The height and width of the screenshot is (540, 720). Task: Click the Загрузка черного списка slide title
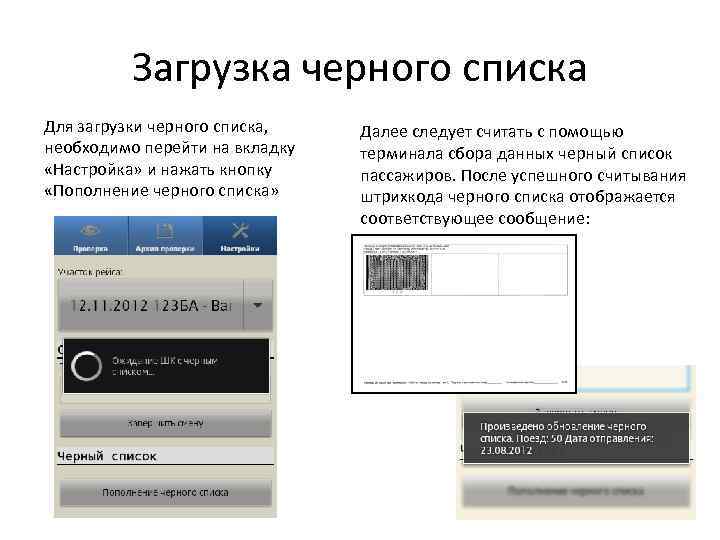tap(360, 69)
